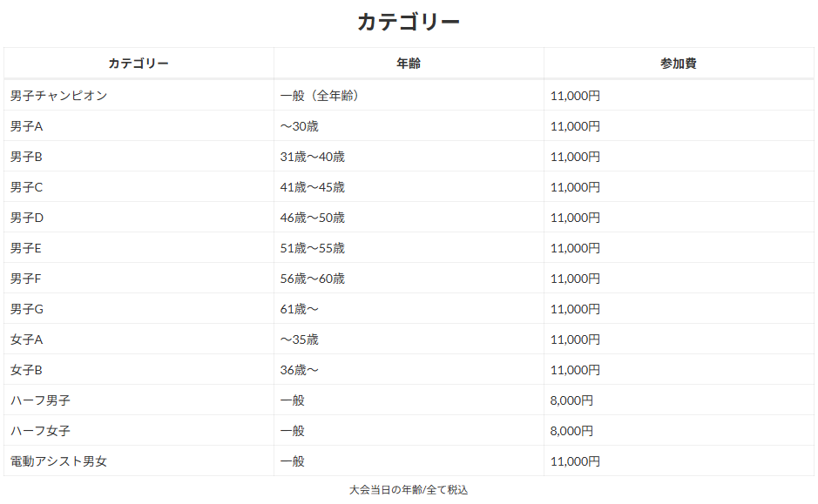
Task: Click the 参加費 column header
Action: point(678,64)
